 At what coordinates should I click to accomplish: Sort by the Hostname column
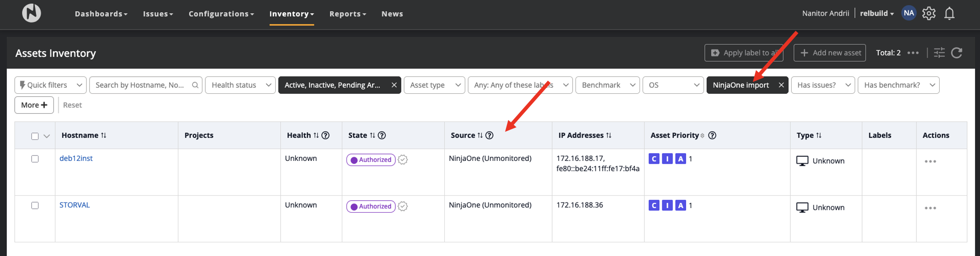(104, 135)
